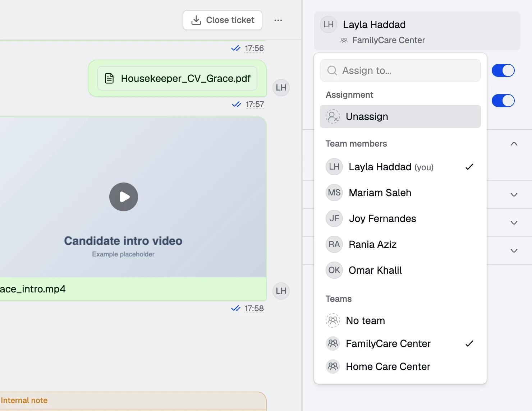Choose No team option

[x=400, y=320]
